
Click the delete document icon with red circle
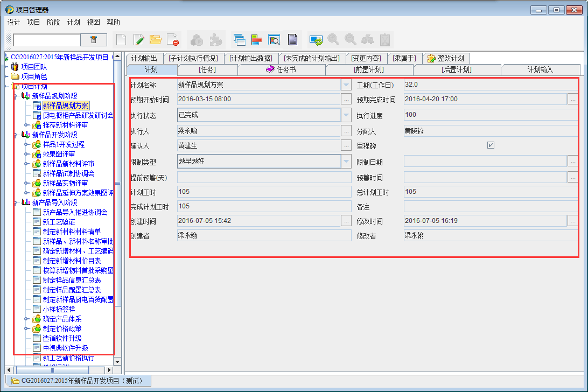pyautogui.click(x=173, y=39)
